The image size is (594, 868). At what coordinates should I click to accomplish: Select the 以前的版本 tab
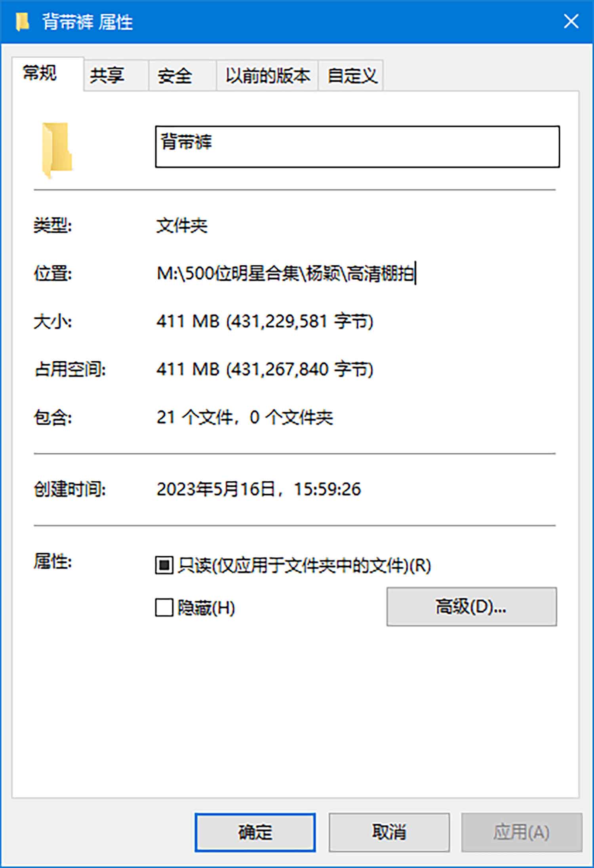pos(267,75)
